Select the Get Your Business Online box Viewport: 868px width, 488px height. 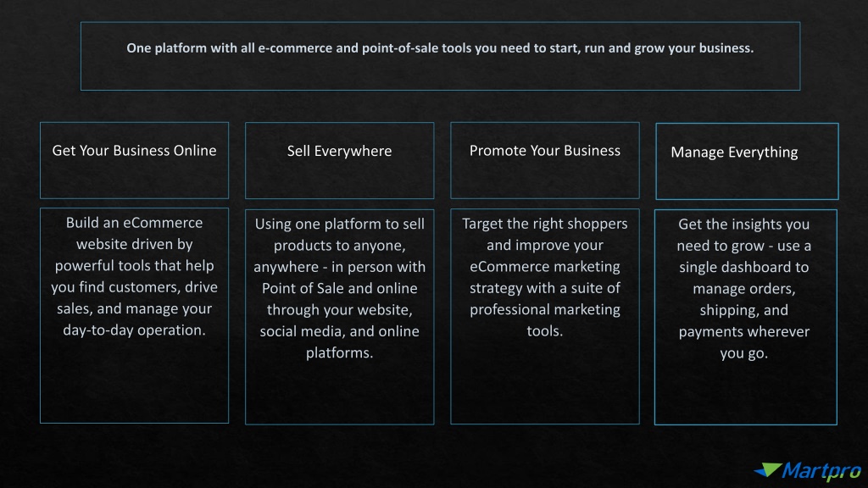[x=134, y=160]
